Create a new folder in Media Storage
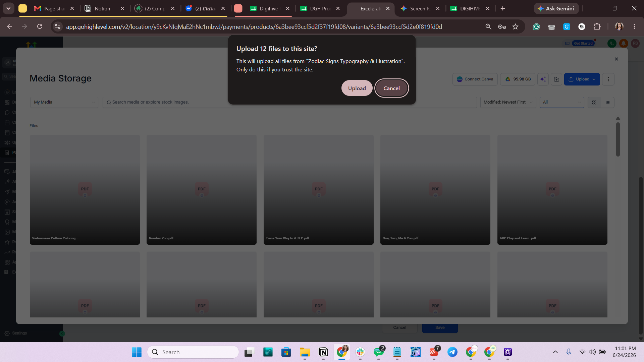 tap(556, 79)
